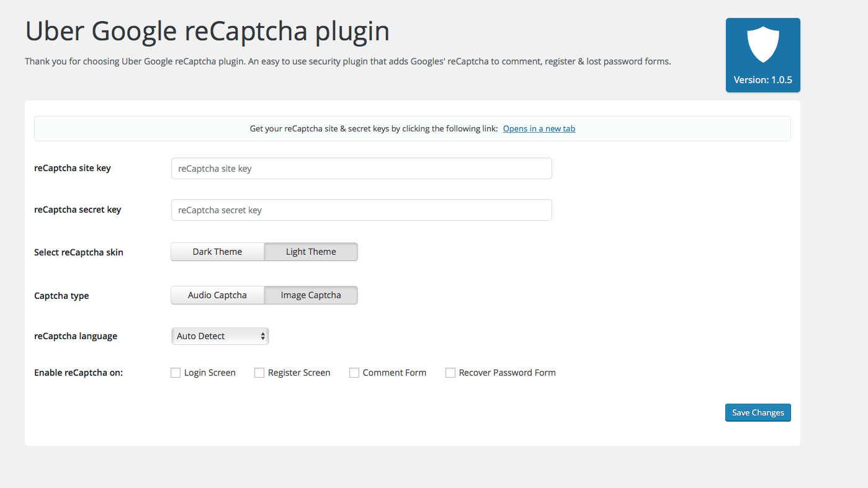Viewport: 868px width, 488px height.
Task: Click the Save Changes button
Action: pyautogui.click(x=758, y=413)
